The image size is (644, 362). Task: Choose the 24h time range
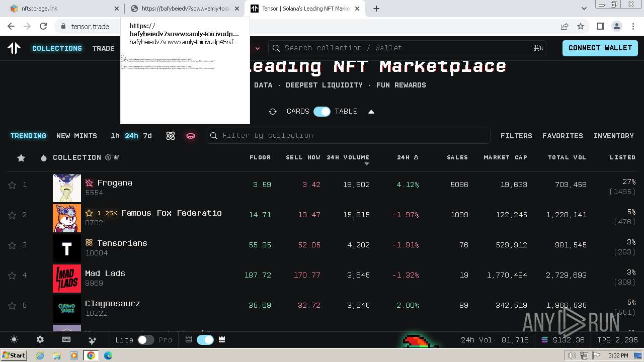pyautogui.click(x=131, y=136)
